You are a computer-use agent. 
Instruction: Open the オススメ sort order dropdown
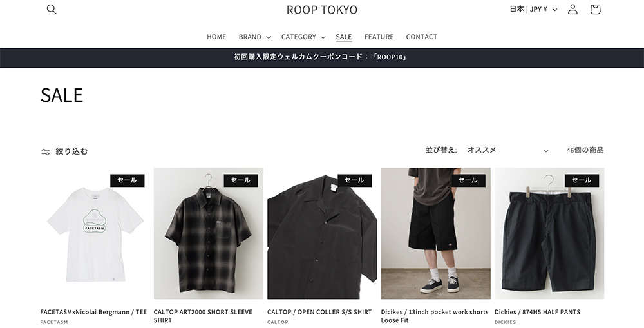[507, 150]
